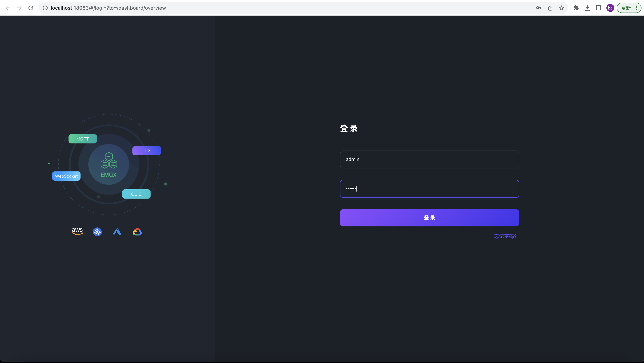Image resolution: width=644 pixels, height=363 pixels.
Task: Focus the admin username field
Action: tap(429, 159)
